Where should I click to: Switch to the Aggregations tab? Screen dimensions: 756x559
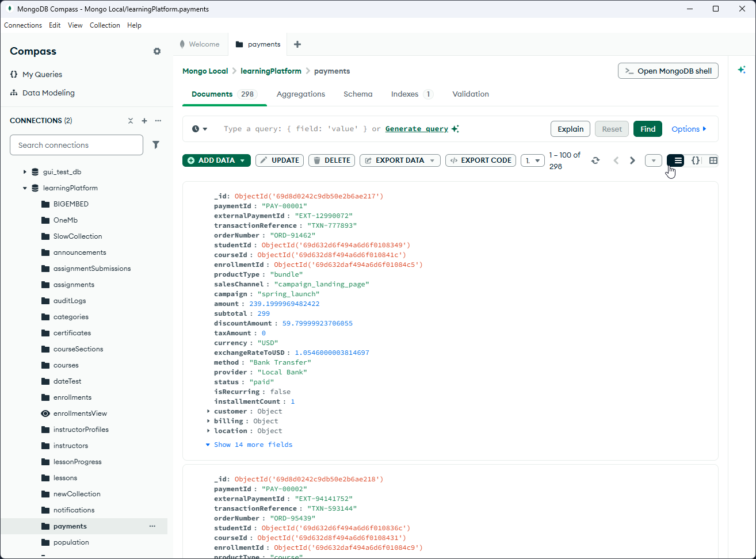click(x=301, y=94)
